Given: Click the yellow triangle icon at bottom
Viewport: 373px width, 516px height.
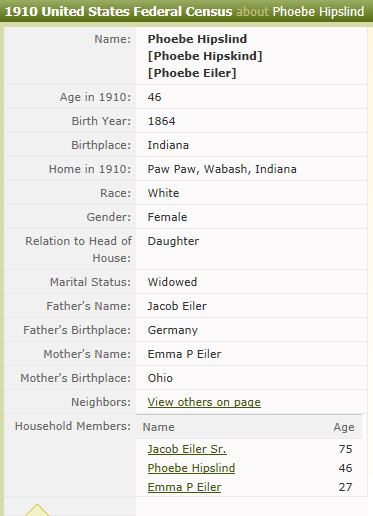Looking at the screenshot, I should 37,510.
